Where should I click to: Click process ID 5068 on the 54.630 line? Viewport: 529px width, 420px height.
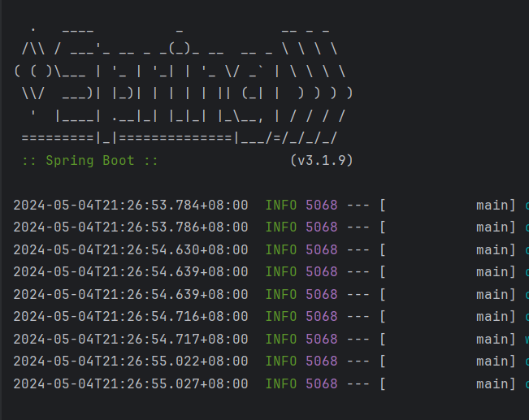(x=321, y=249)
